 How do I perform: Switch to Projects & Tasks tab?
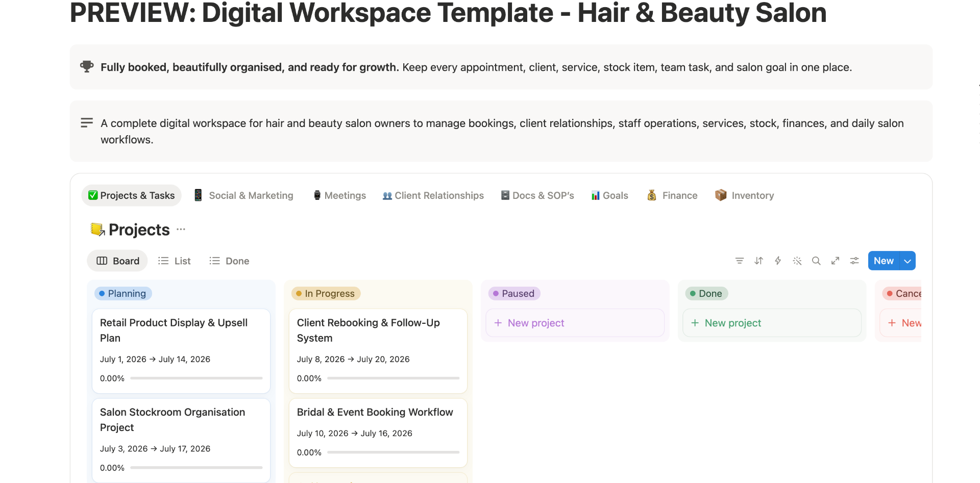[x=131, y=195]
